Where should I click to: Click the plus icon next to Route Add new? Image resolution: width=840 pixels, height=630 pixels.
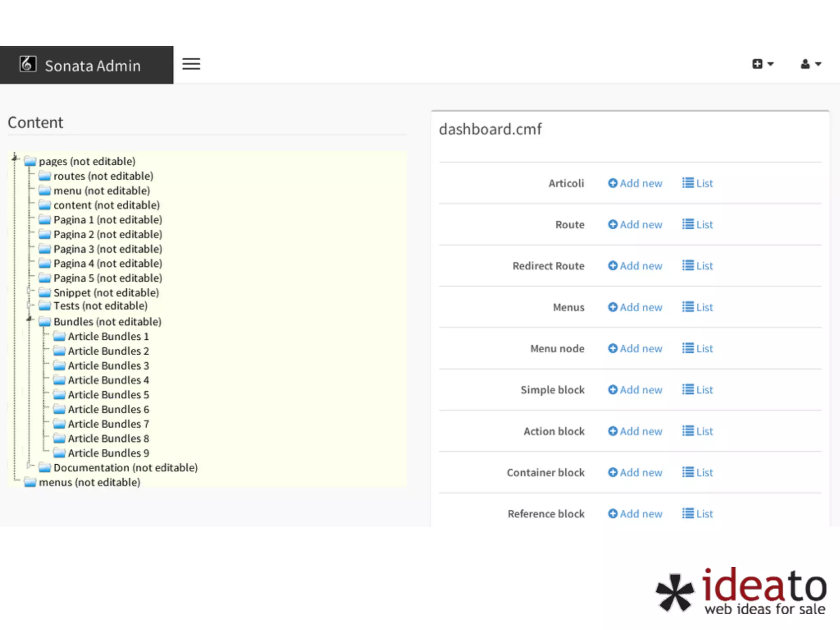[612, 224]
